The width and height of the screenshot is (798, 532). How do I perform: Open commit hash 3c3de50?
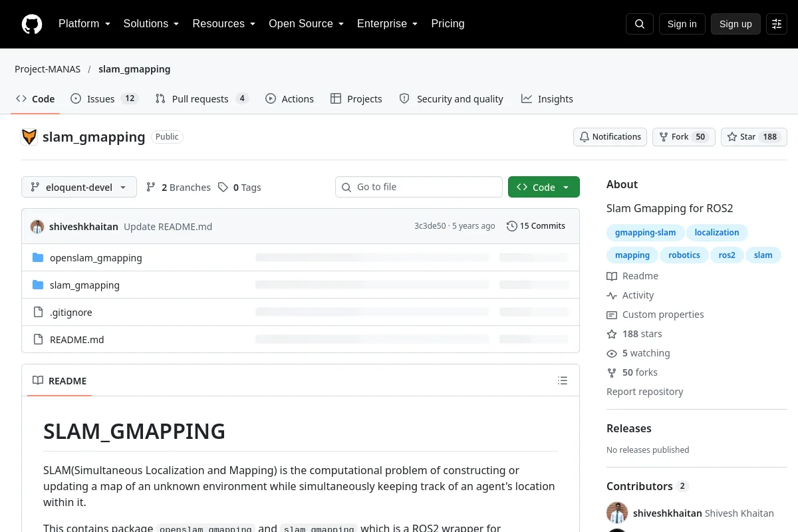pos(430,226)
